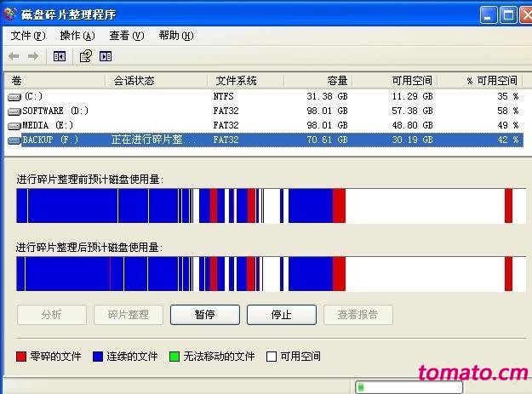Select the SOFTWARE (D:) volume name
Image resolution: width=532 pixels, height=394 pixels.
coord(55,111)
